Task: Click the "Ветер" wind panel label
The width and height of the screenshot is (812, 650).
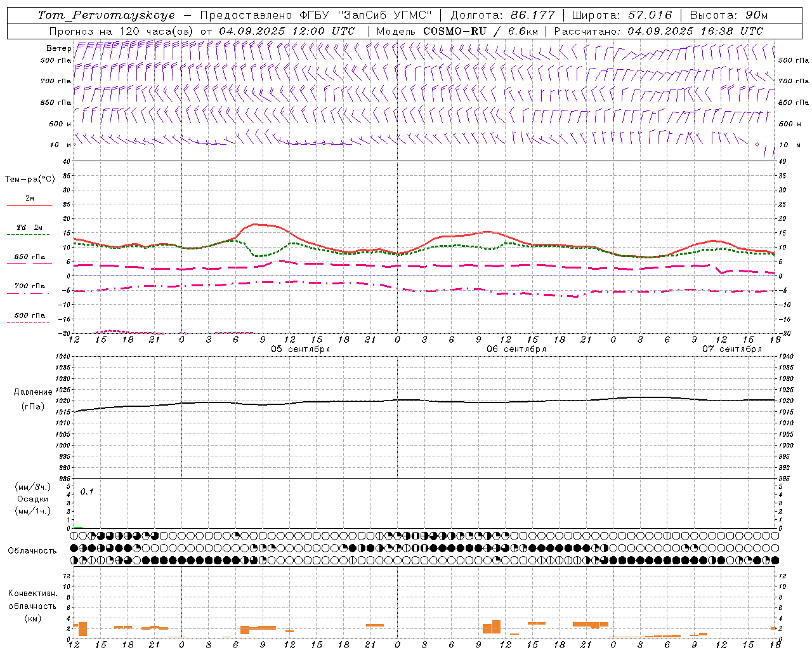Action: [x=58, y=48]
